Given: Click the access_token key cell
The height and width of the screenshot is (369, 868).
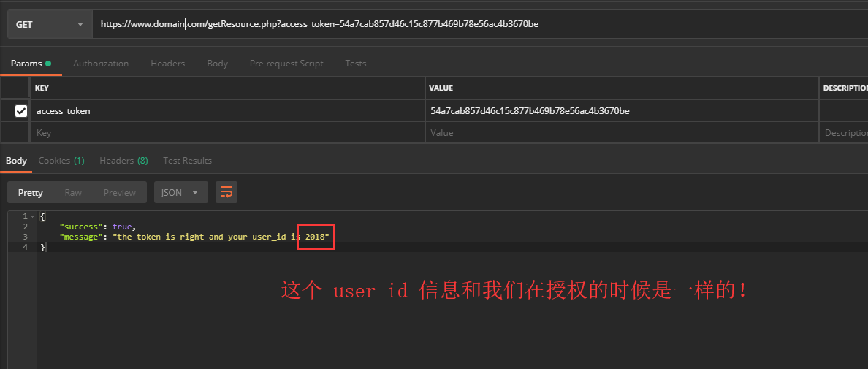Looking at the screenshot, I should tap(227, 110).
